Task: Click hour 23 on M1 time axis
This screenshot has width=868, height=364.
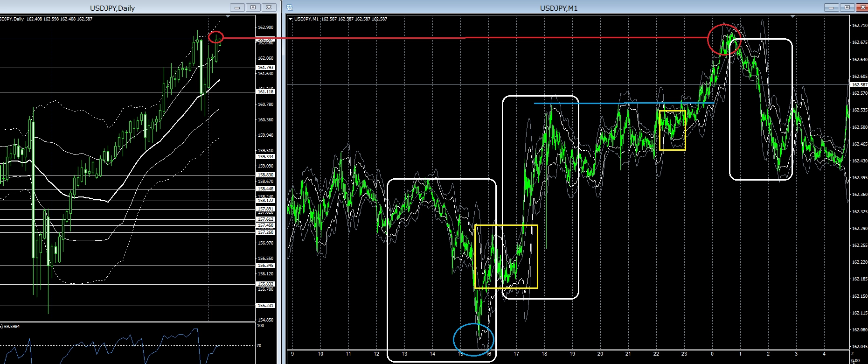Action: pos(684,354)
